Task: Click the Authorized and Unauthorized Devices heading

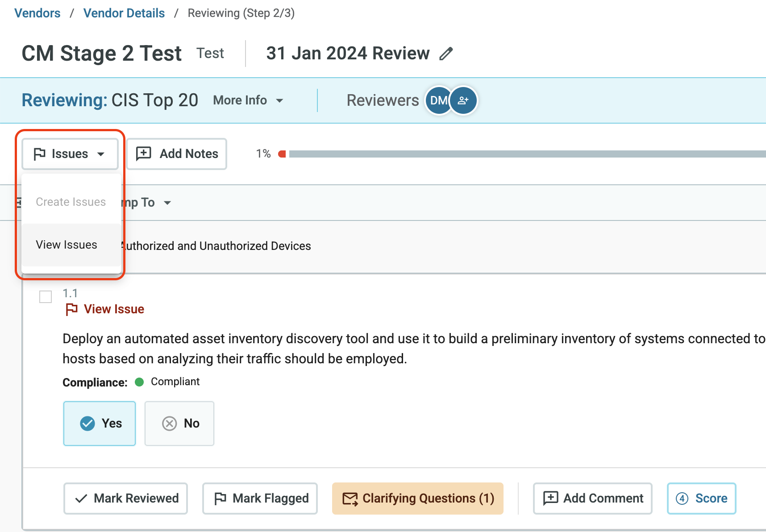Action: pyautogui.click(x=216, y=246)
